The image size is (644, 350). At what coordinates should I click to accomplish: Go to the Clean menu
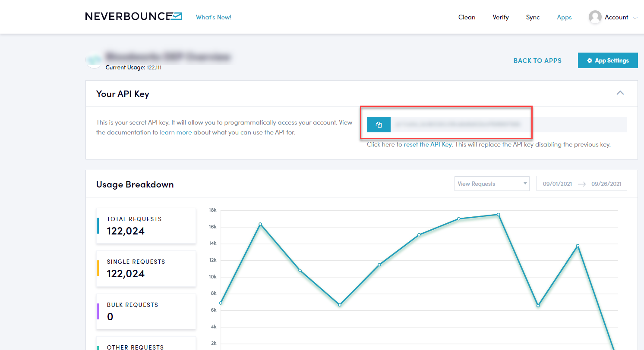[467, 17]
